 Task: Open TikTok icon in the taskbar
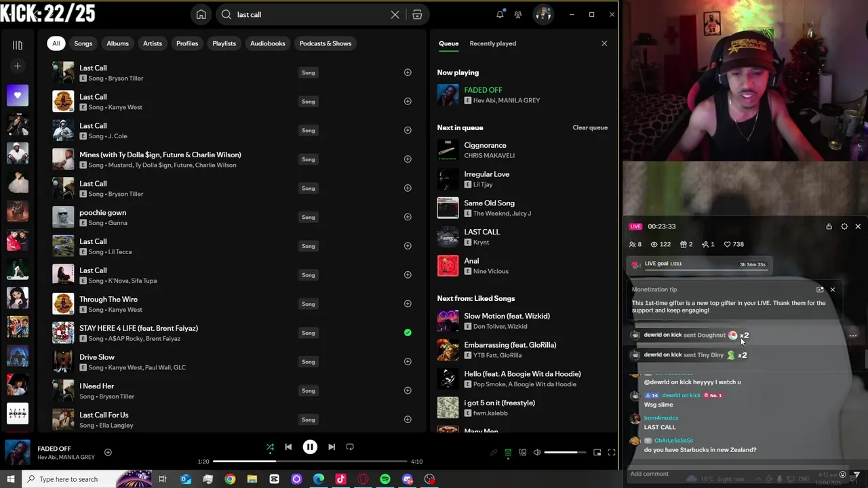click(340, 479)
